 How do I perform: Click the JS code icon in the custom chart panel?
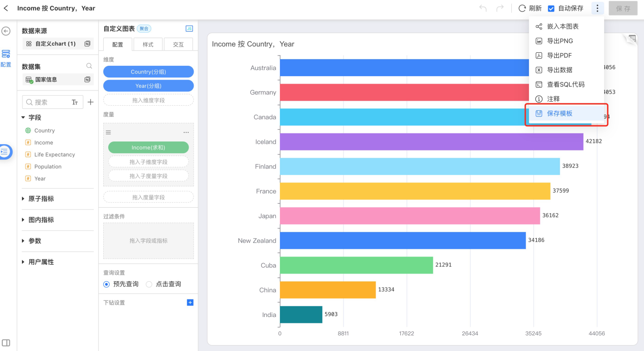[x=189, y=29]
